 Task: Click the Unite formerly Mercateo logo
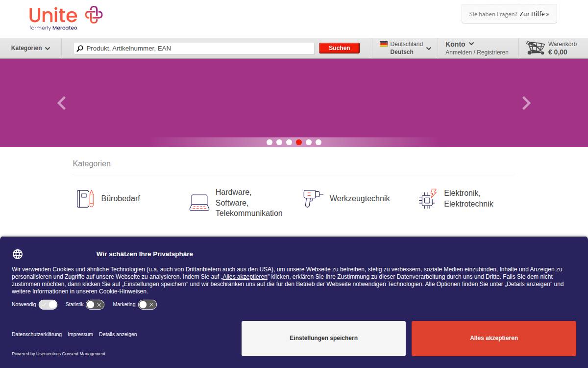66,18
